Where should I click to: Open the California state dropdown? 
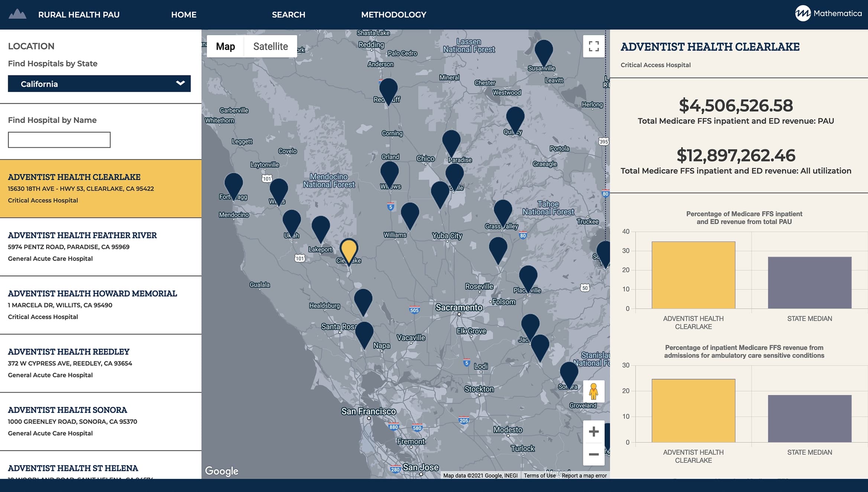tap(99, 84)
